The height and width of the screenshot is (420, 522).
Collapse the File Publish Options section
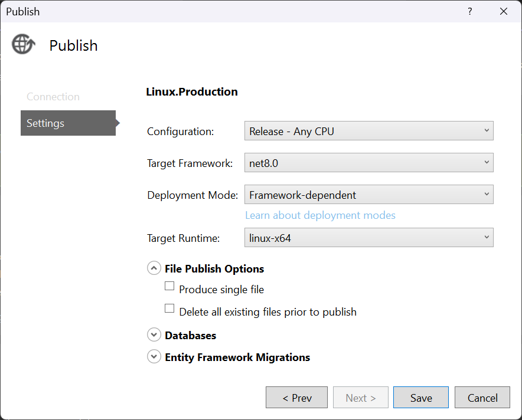click(154, 268)
